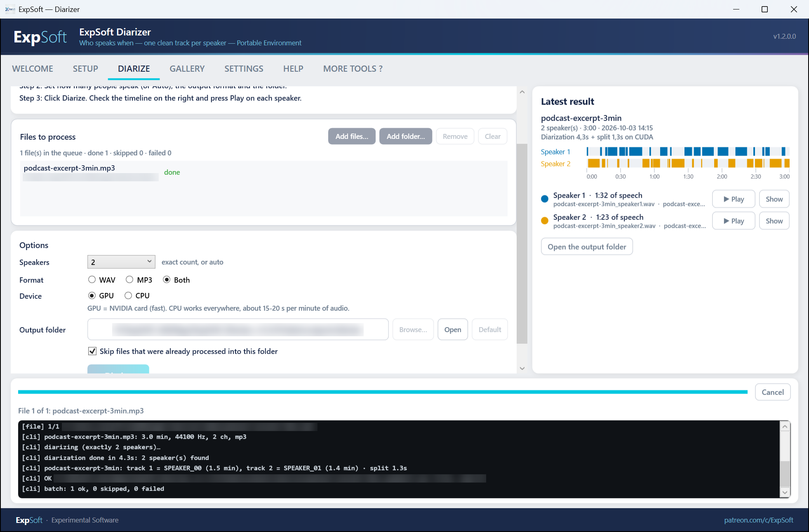Screen dimensions: 809x532
Task: Click the scroll-down arrow of the options panel
Action: coord(522,368)
